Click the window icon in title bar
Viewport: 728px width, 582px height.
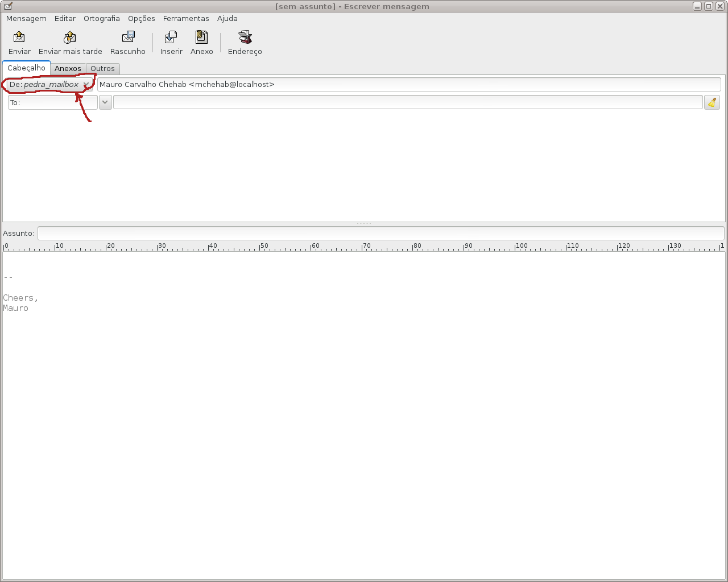click(x=7, y=6)
